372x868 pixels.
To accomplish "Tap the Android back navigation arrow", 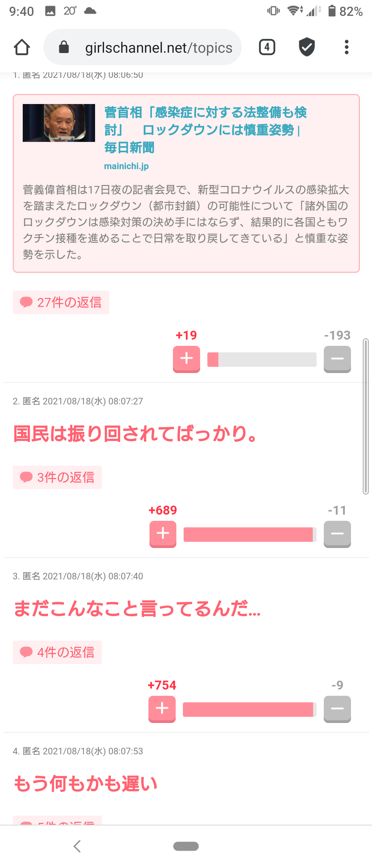I will pos(77,846).
